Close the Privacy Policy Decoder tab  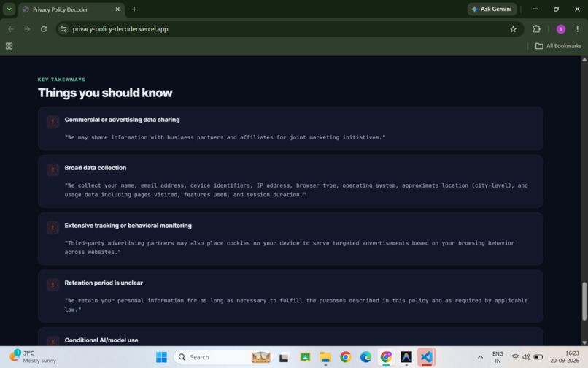(x=117, y=9)
